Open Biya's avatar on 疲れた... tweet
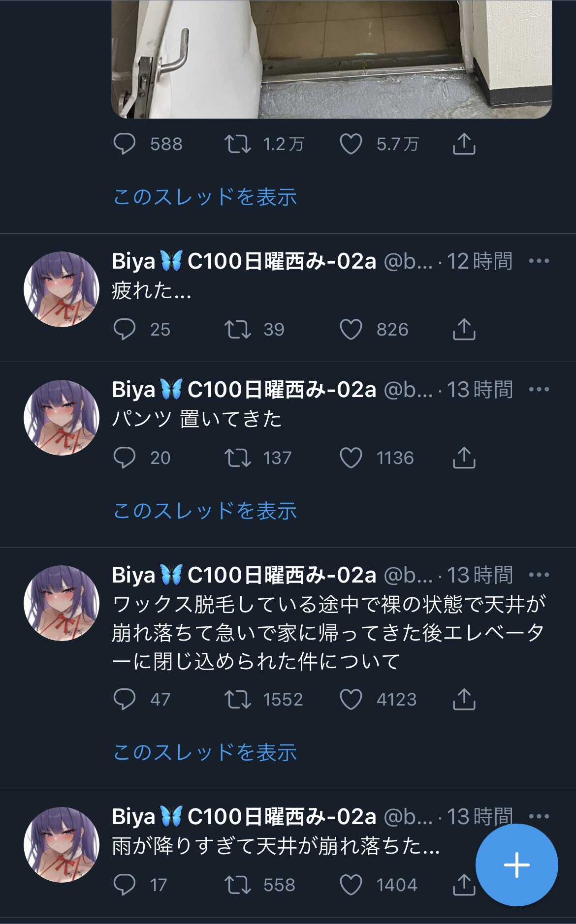Viewport: 576px width, 924px height. (x=62, y=289)
